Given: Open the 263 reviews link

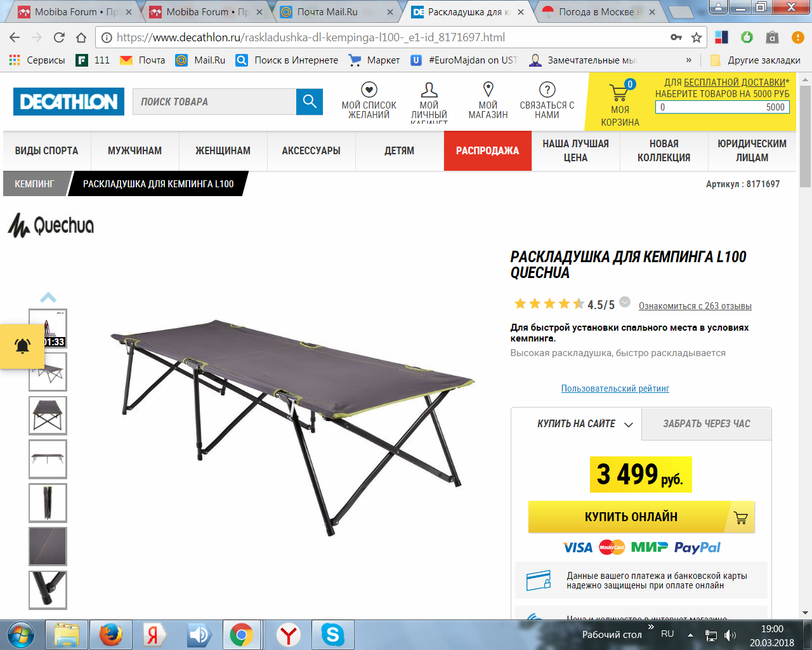Looking at the screenshot, I should (x=695, y=306).
